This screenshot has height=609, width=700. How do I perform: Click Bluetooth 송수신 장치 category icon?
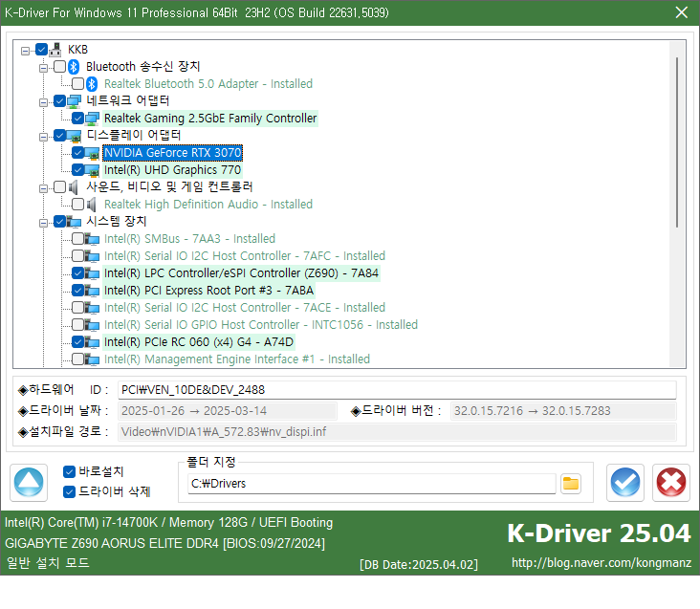coord(74,67)
